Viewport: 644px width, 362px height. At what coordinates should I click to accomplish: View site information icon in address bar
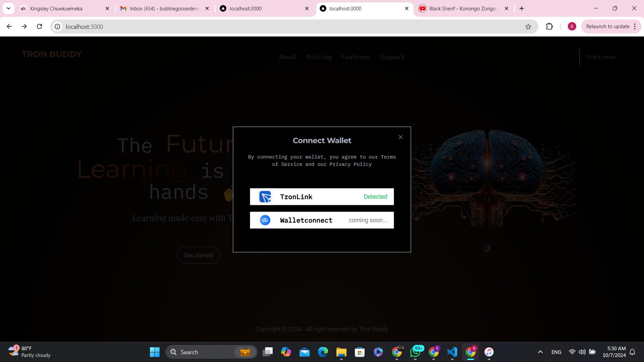click(x=58, y=26)
